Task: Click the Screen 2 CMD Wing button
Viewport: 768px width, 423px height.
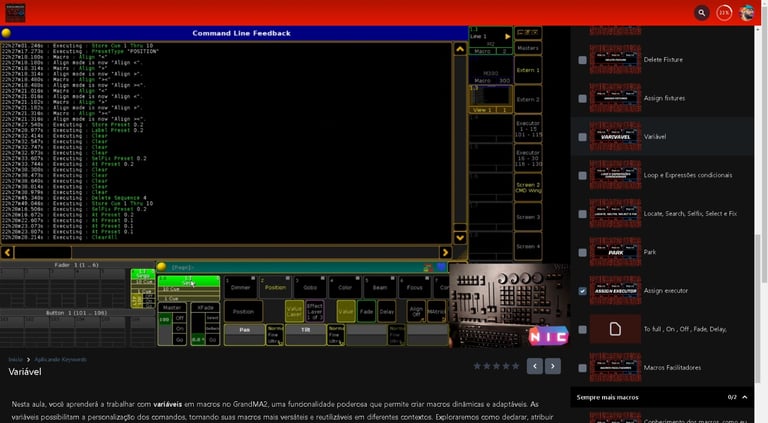Action: [x=528, y=188]
